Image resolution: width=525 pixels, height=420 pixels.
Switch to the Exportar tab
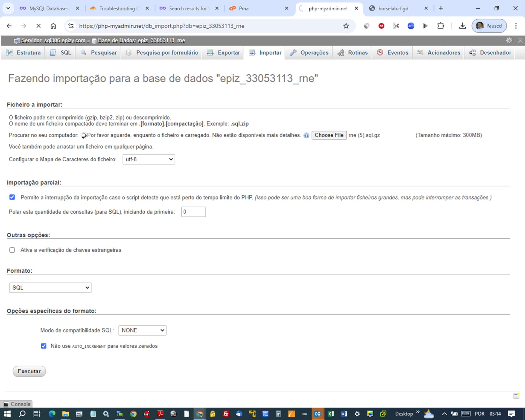223,52
